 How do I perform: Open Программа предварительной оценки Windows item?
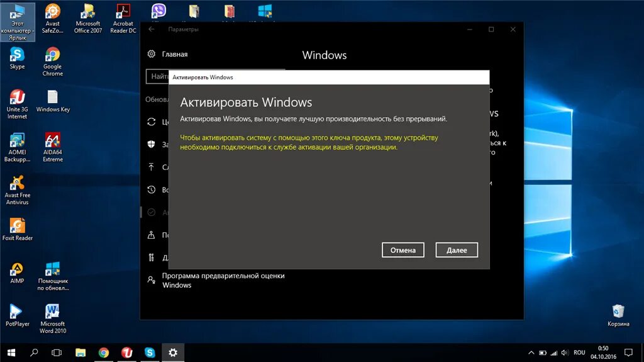pyautogui.click(x=223, y=280)
